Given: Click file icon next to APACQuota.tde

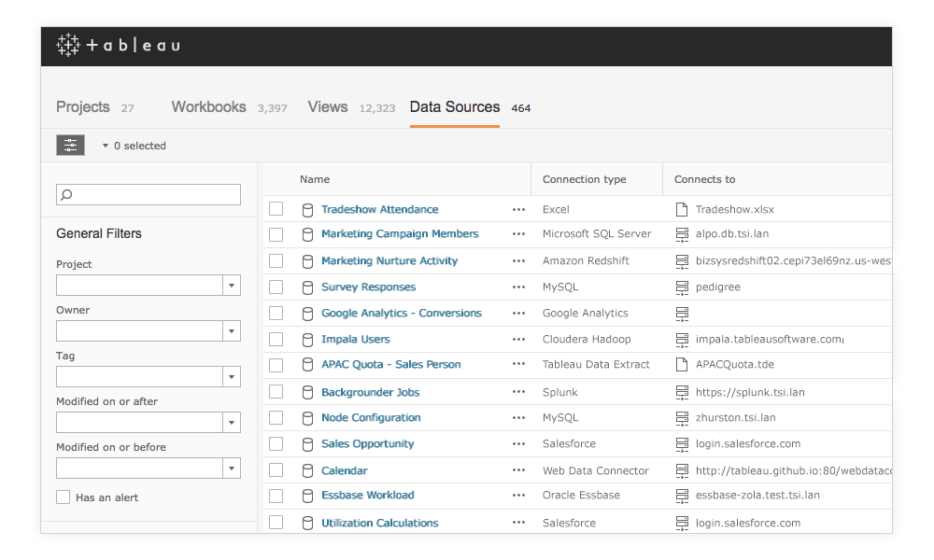Looking at the screenshot, I should point(682,364).
